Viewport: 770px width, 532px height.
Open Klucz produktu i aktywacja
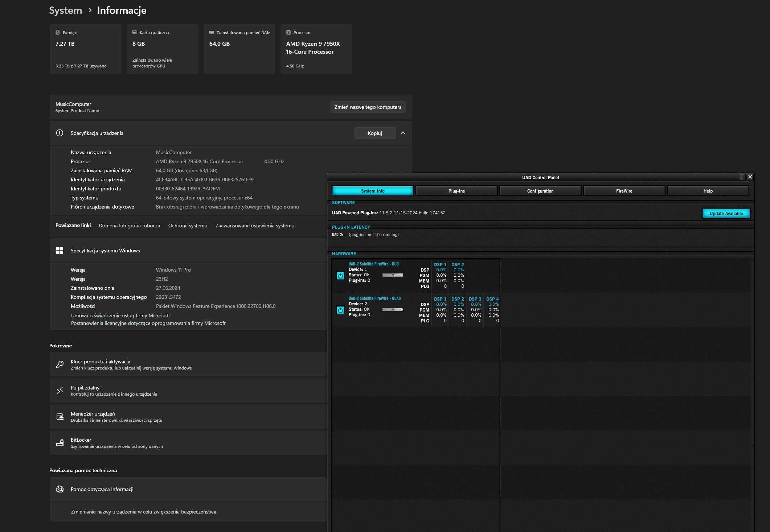pyautogui.click(x=188, y=364)
